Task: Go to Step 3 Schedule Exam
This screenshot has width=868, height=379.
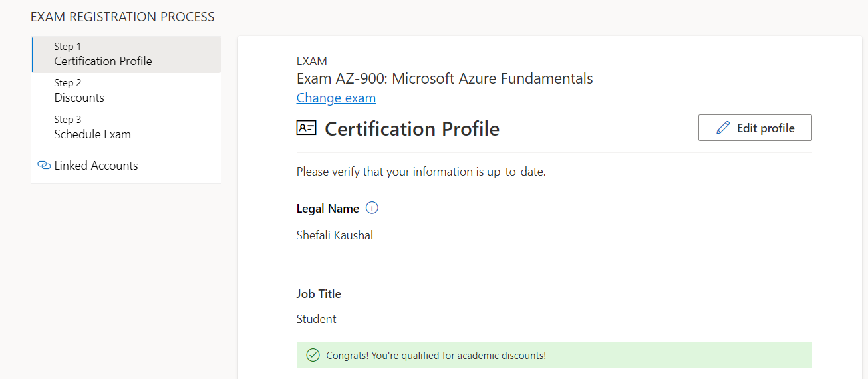Action: [x=126, y=128]
